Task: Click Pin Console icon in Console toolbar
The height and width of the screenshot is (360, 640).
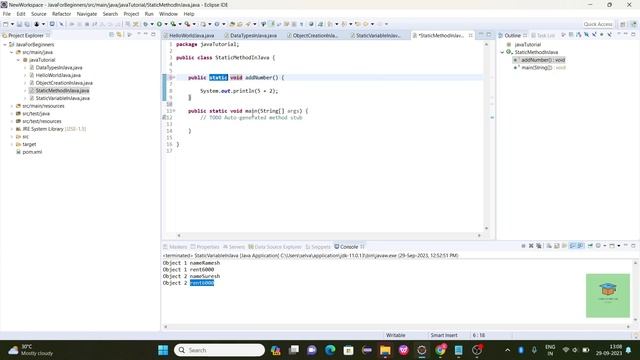Action: [x=590, y=246]
